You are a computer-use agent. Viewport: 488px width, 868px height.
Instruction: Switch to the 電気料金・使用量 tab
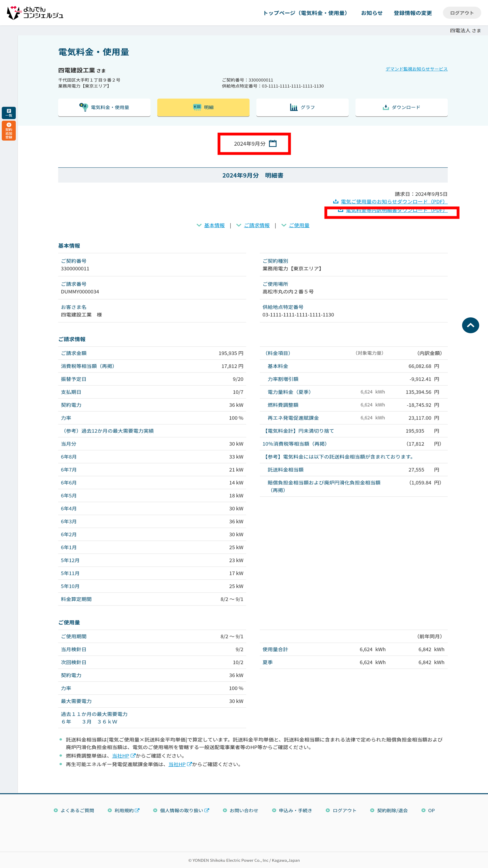(x=104, y=107)
